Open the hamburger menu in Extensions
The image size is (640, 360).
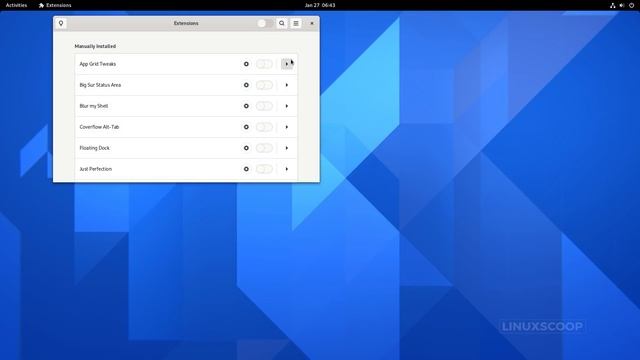[296, 23]
